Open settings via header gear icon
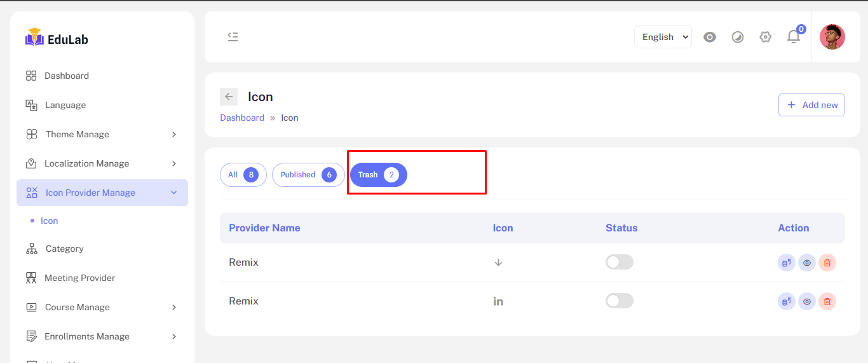Screen dimensions: 868x363 [765, 37]
